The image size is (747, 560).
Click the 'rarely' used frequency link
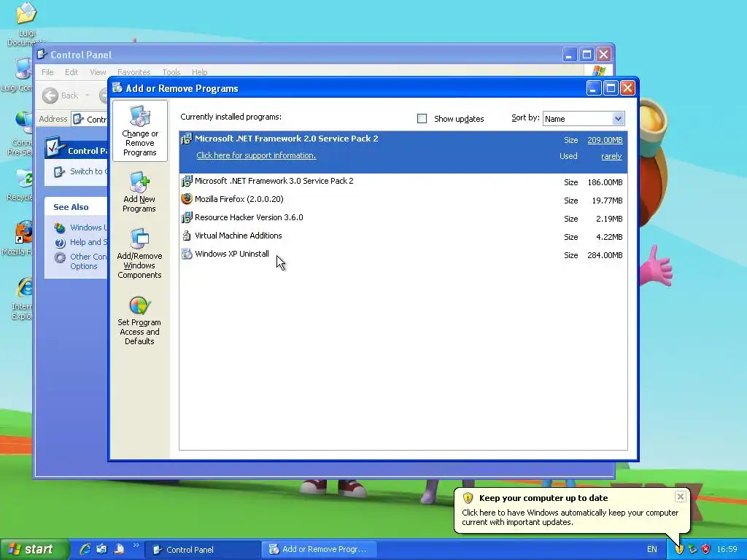click(x=612, y=156)
